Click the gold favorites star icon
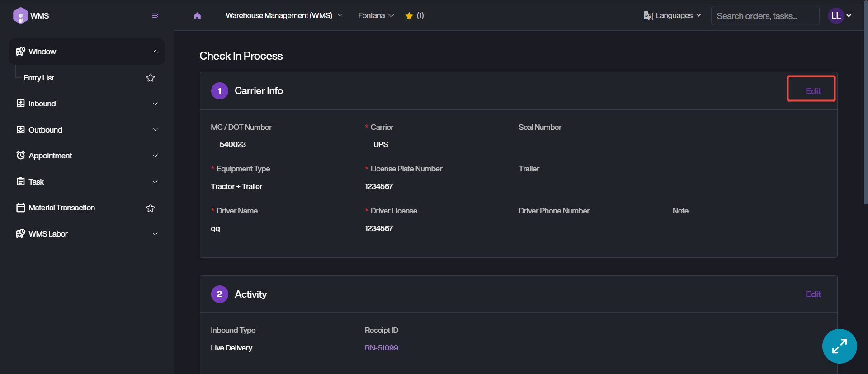The height and width of the screenshot is (374, 868). (x=409, y=16)
